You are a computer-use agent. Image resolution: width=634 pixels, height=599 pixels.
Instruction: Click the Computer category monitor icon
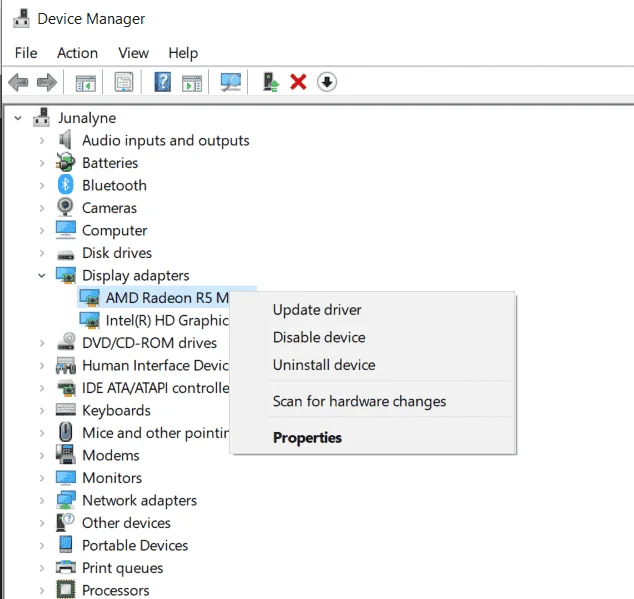(x=66, y=230)
